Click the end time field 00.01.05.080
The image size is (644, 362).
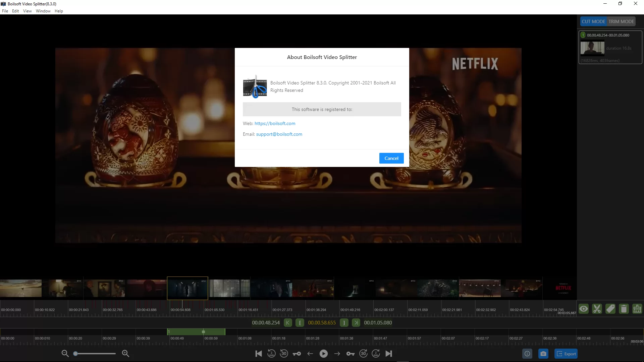[x=378, y=322]
